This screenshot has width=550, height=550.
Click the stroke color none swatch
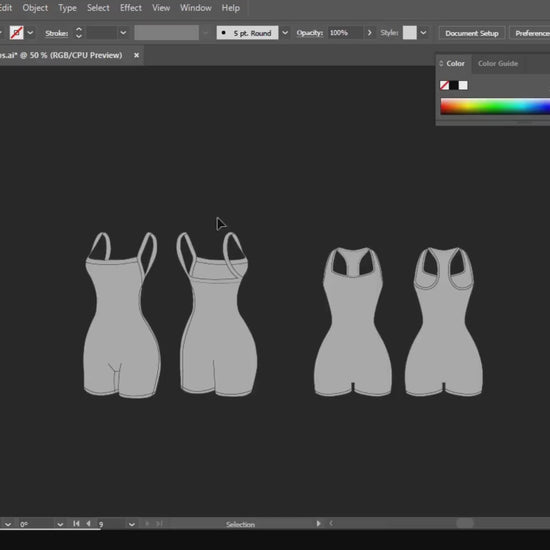(16, 33)
